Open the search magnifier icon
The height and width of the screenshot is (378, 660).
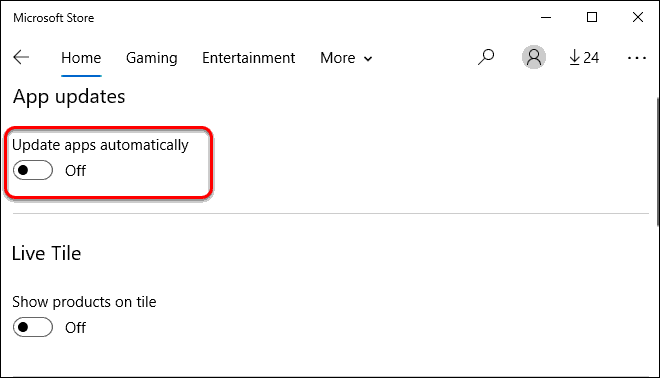[486, 57]
